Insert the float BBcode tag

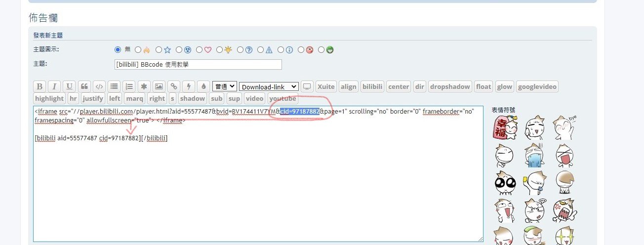(x=483, y=86)
